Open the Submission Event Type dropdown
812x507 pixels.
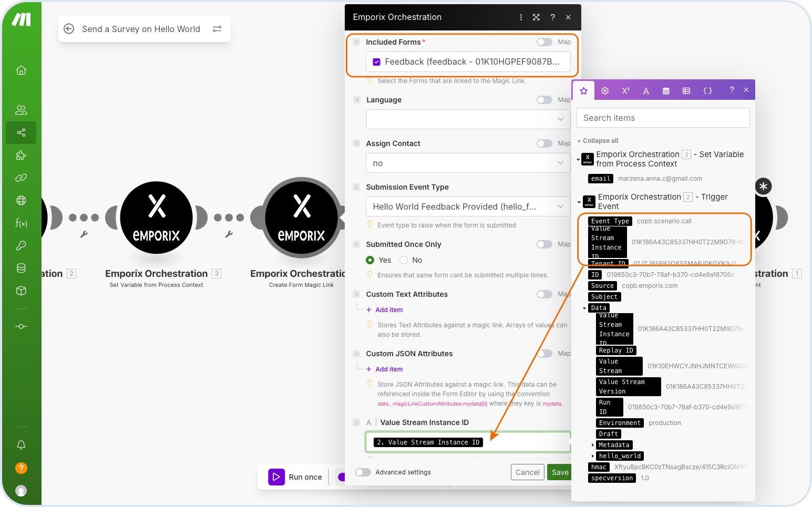pyautogui.click(x=468, y=206)
